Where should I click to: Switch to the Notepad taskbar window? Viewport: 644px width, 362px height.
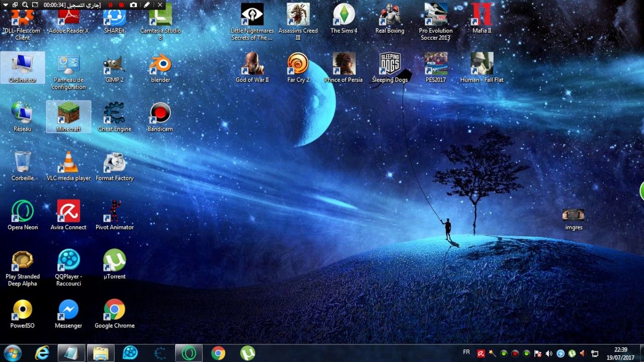pyautogui.click(x=71, y=353)
